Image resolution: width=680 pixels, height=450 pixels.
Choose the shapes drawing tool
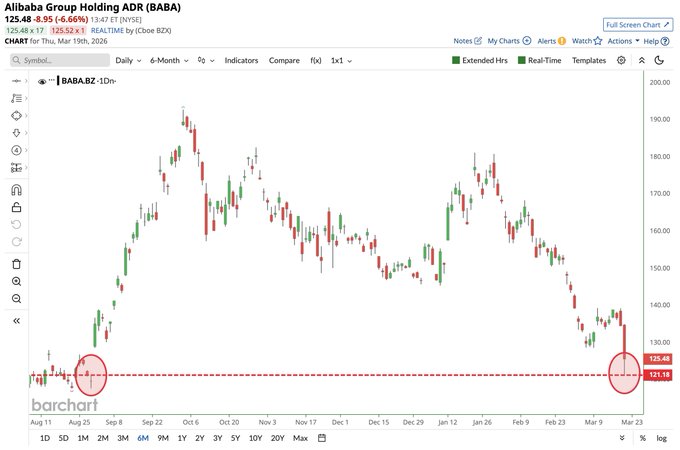[x=16, y=116]
